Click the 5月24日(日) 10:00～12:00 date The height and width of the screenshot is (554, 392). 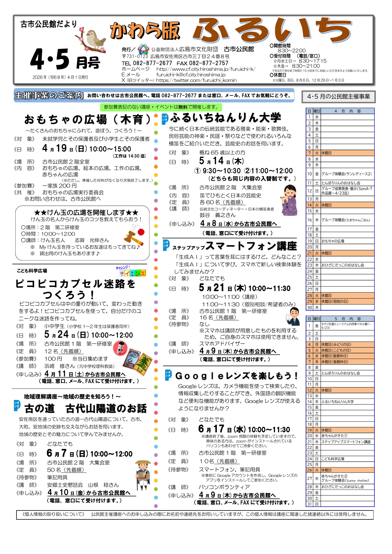[x=89, y=334]
